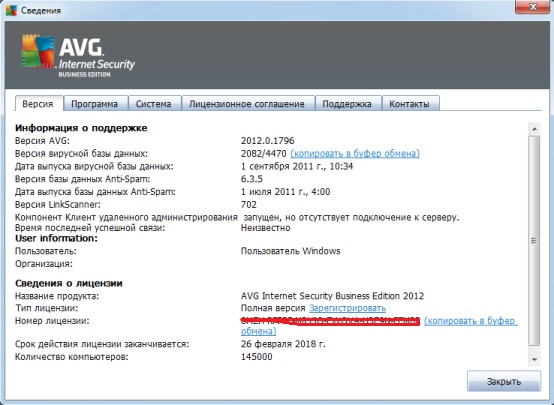Click the Сведения о лицензии heading
This screenshot has height=405, width=554.
pyautogui.click(x=69, y=283)
